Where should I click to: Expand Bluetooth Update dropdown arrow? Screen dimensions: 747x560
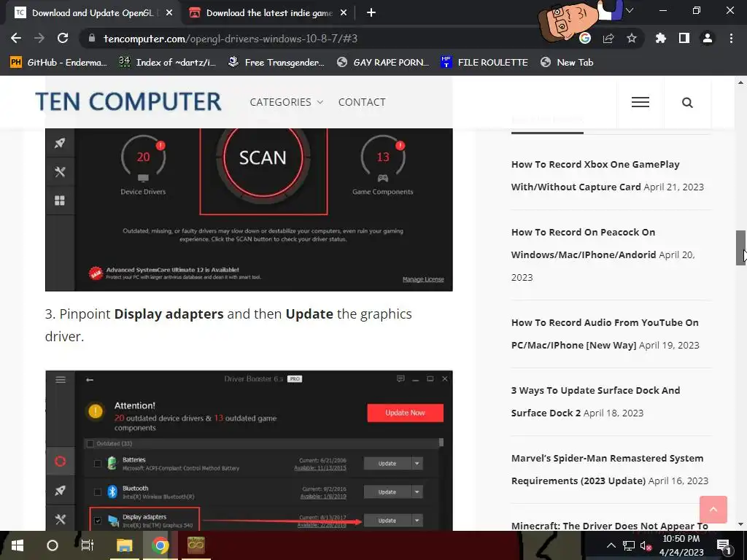pyautogui.click(x=417, y=492)
